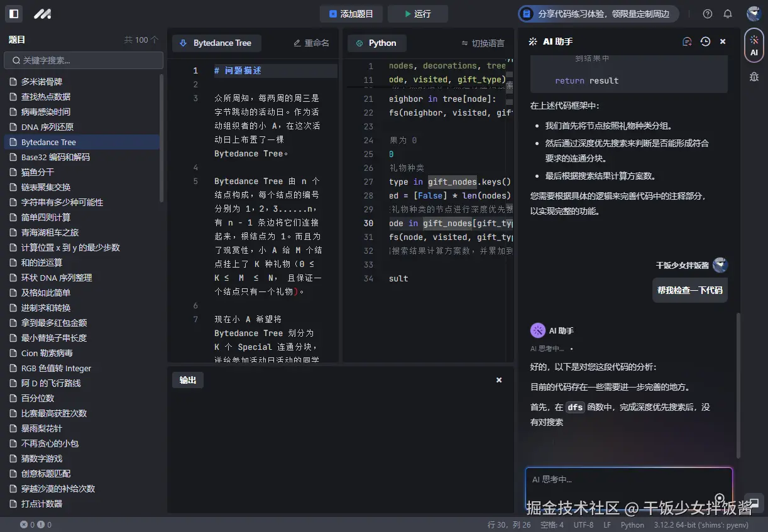The width and height of the screenshot is (768, 532).
Task: Open the user avatar at top right
Action: coord(754,13)
